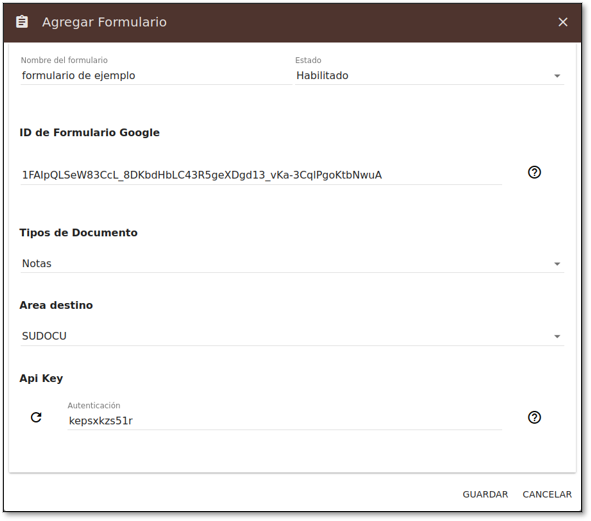Expand the Area destino dropdown arrow
Viewport: 591px width, 521px height.
(557, 336)
